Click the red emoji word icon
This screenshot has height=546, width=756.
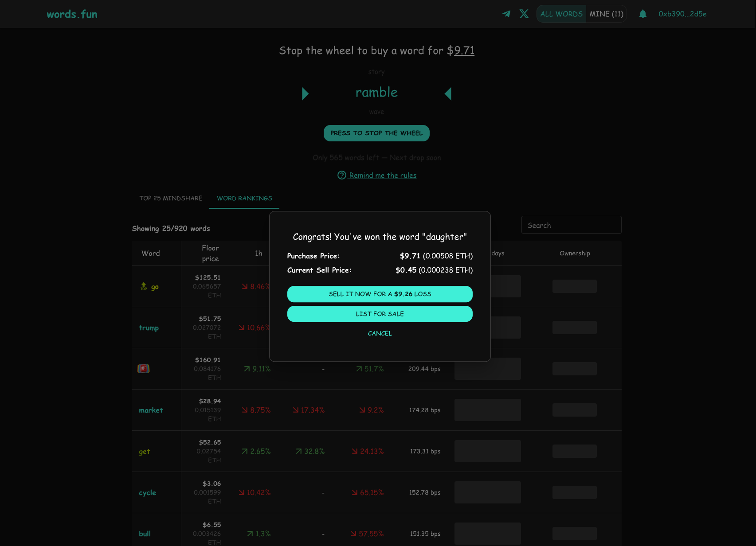click(144, 369)
